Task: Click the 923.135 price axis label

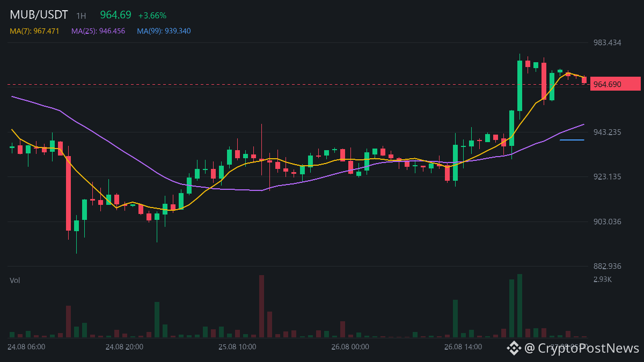Action: click(x=607, y=177)
